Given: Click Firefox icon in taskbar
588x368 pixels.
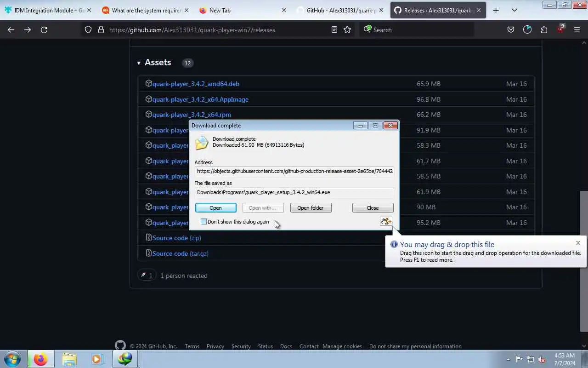Looking at the screenshot, I should 40,359.
